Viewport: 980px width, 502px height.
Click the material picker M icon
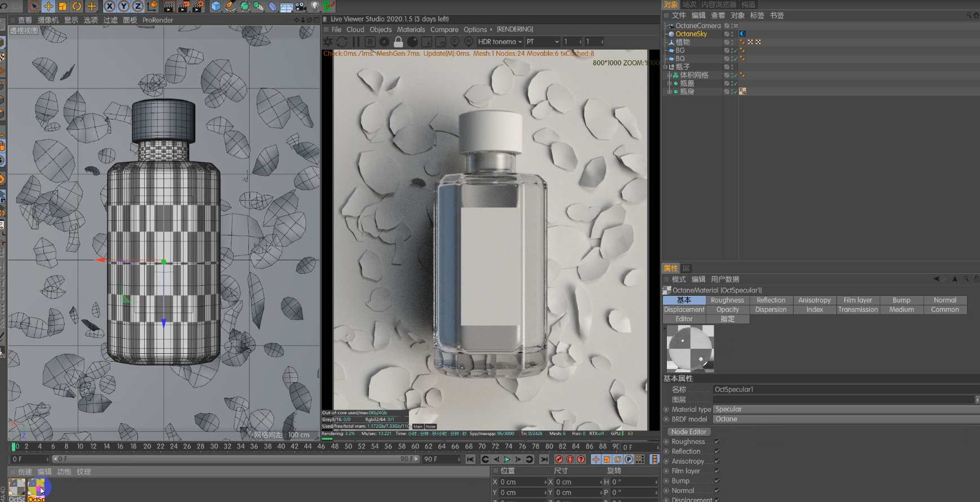point(469,42)
